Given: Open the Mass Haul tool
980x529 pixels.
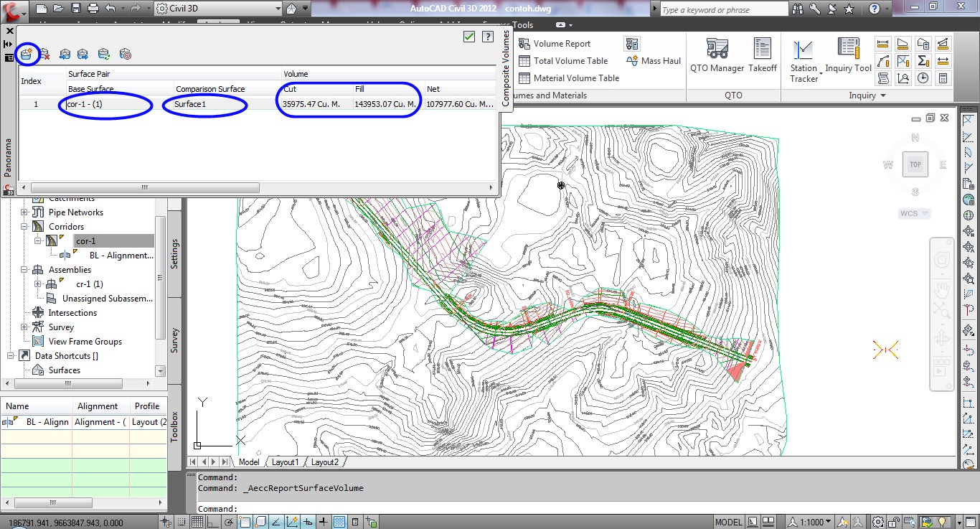Looking at the screenshot, I should 653,61.
